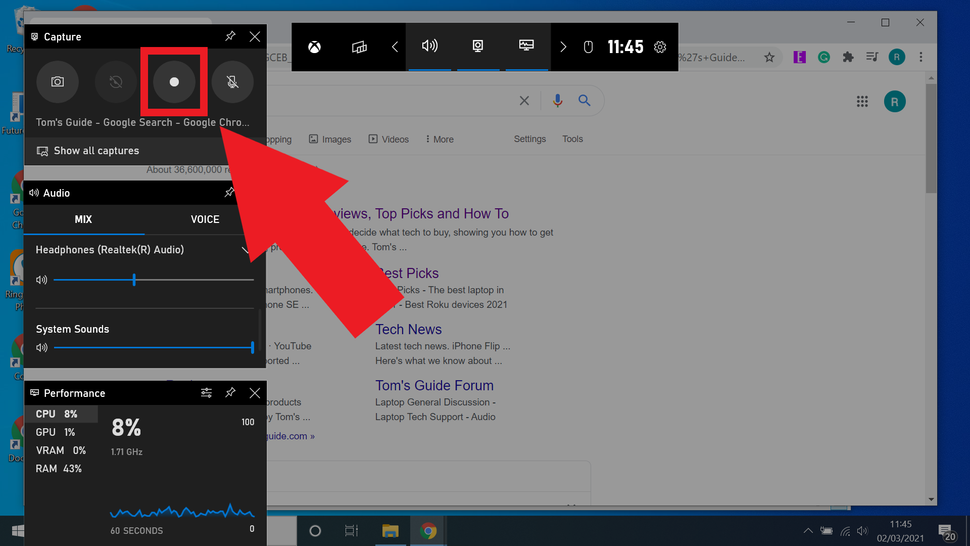
Task: Toggle the microphone while recording
Action: click(x=233, y=82)
